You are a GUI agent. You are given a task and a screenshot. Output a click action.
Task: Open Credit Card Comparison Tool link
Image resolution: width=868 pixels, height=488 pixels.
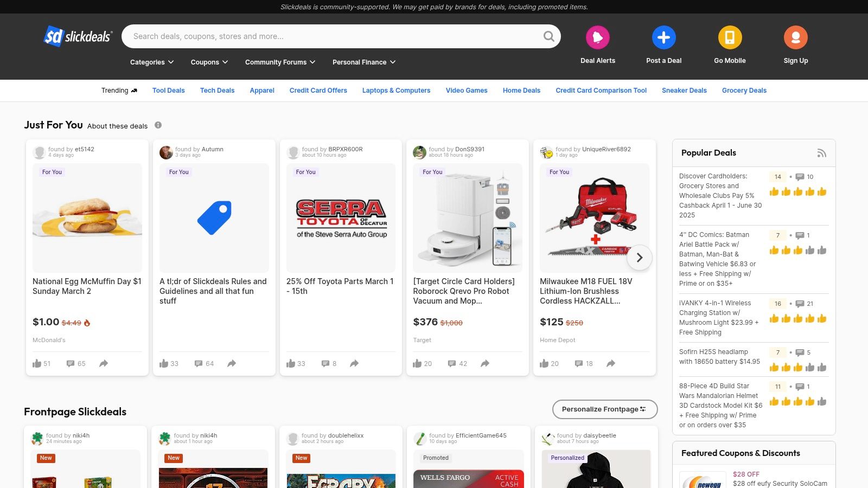point(601,91)
